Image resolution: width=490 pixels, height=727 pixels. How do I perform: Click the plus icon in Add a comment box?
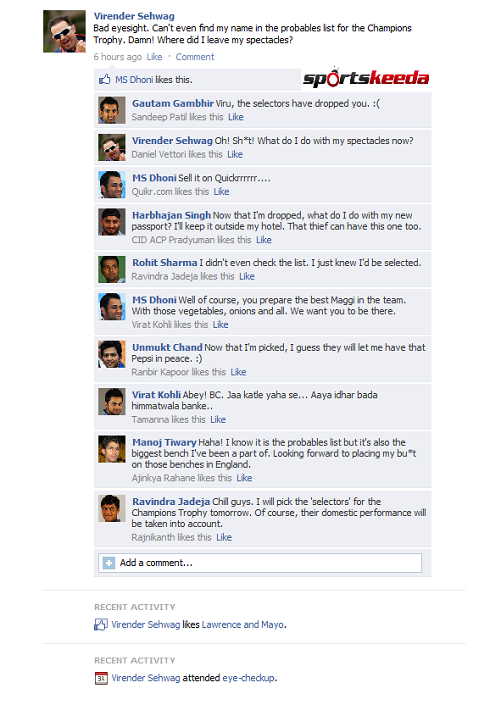click(109, 563)
